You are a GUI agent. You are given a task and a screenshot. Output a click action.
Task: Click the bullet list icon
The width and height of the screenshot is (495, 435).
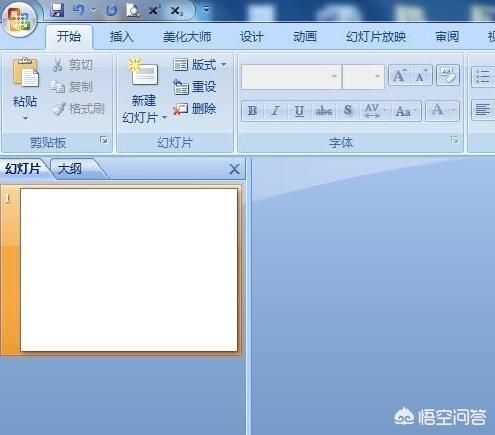click(482, 77)
